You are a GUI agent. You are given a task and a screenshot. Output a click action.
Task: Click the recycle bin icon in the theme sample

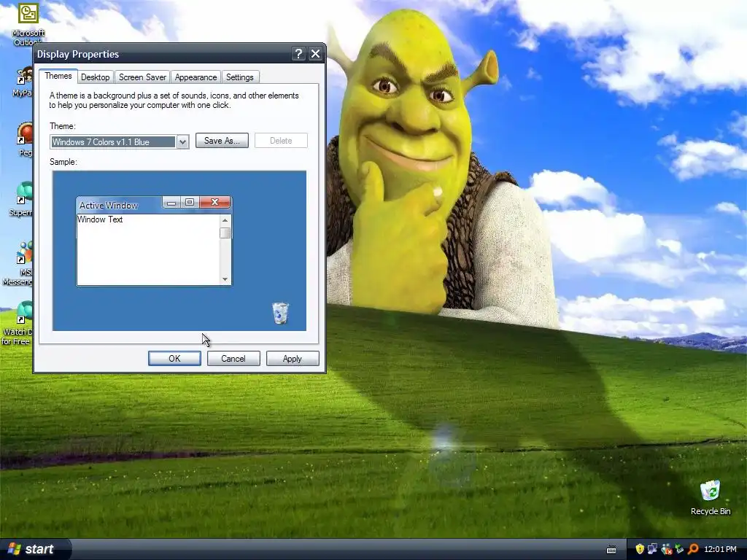point(280,313)
